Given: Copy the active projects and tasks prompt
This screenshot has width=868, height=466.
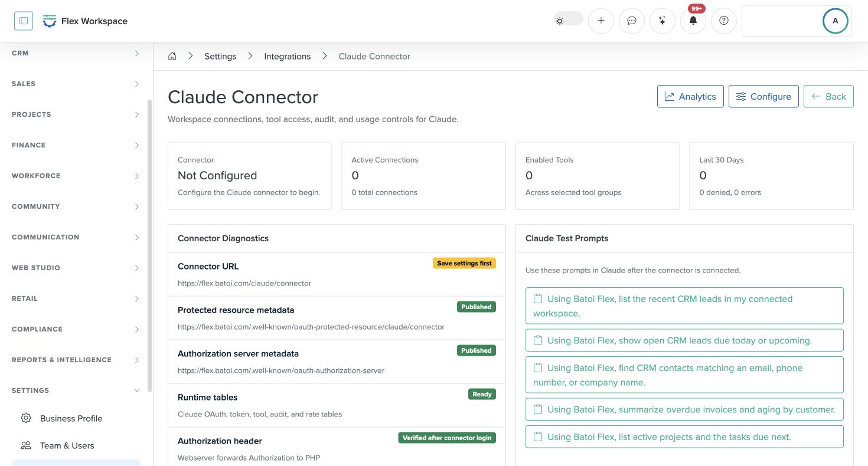Looking at the screenshot, I should pos(684,437).
